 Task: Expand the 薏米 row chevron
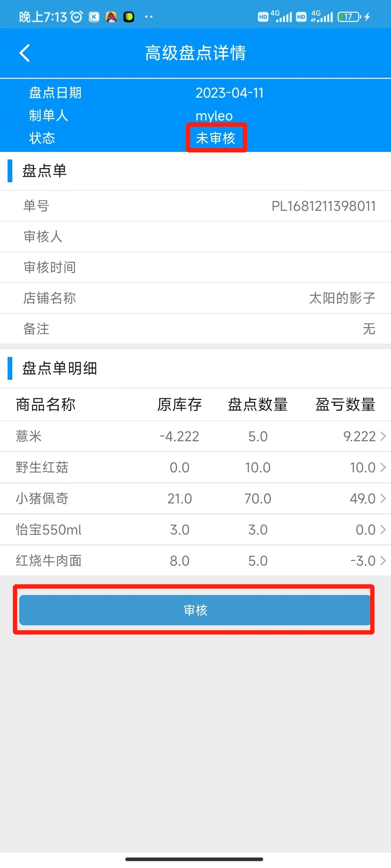coord(383,436)
